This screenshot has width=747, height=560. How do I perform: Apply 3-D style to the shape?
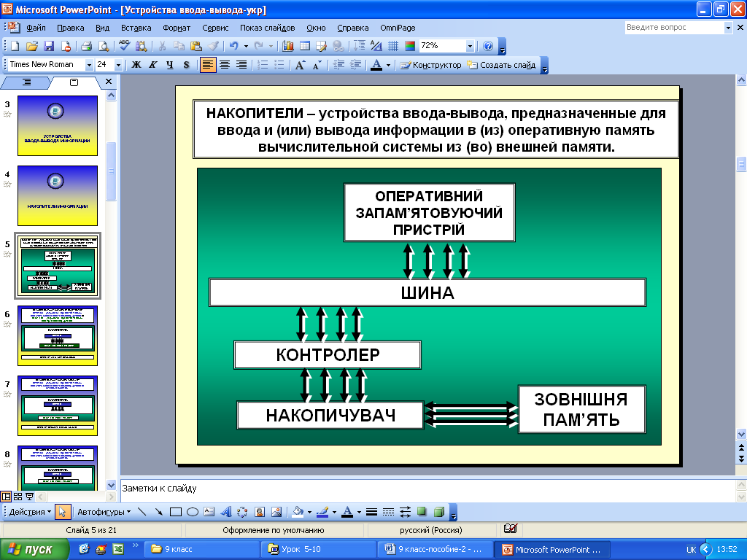pyautogui.click(x=439, y=512)
